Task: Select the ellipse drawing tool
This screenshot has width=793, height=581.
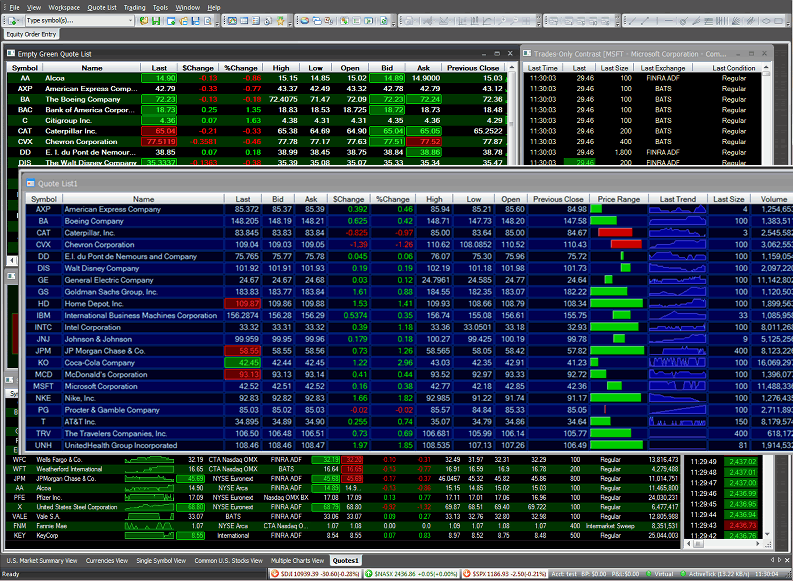Action: [766, 21]
